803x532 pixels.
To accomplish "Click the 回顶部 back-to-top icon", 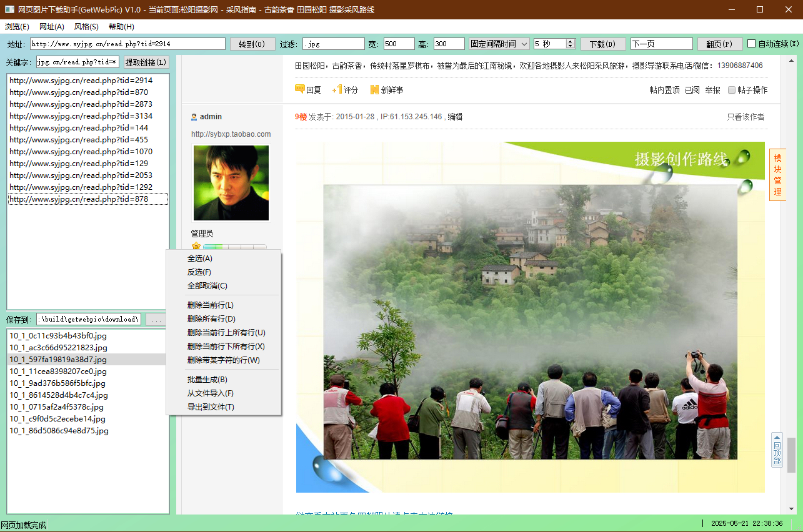I will pos(777,450).
